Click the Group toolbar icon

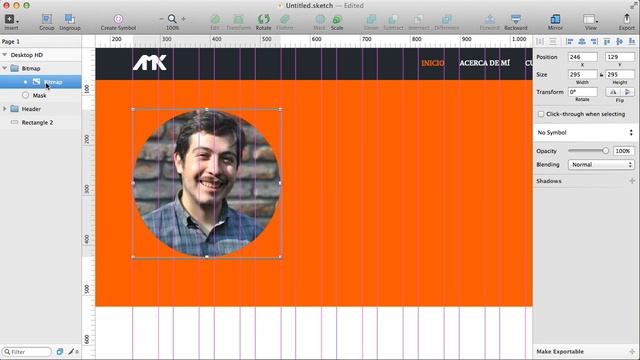[47, 19]
